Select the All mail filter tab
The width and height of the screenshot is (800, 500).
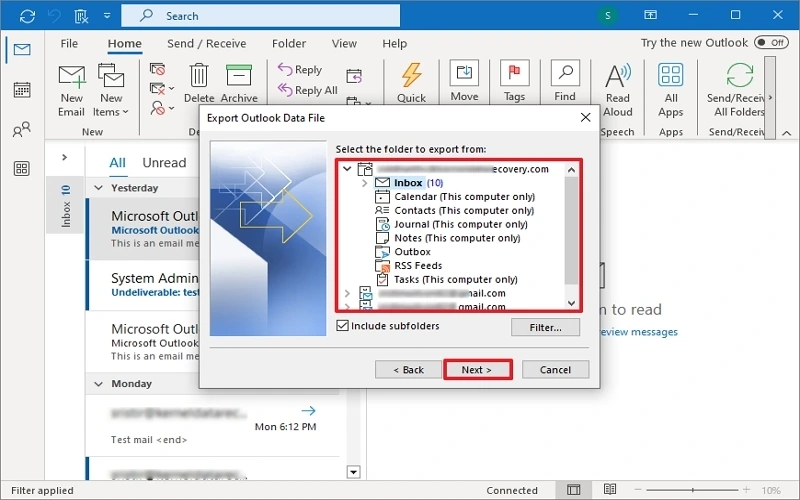[117, 163]
